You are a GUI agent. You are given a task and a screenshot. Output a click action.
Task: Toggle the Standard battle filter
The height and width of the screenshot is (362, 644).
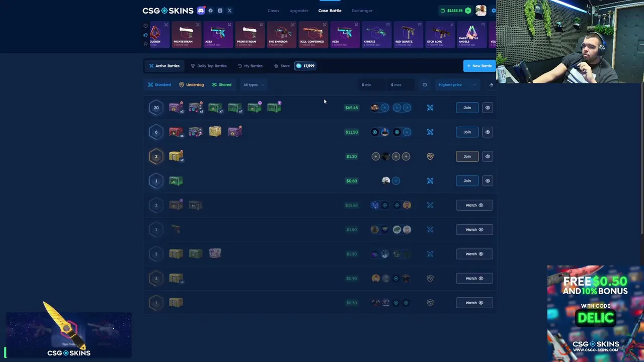159,84
